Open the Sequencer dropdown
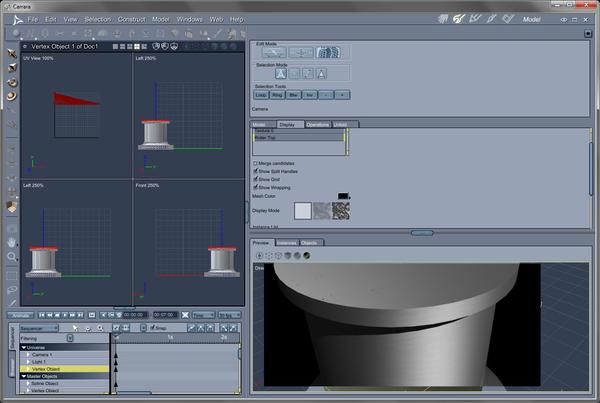Image resolution: width=600 pixels, height=403 pixels. point(40,328)
